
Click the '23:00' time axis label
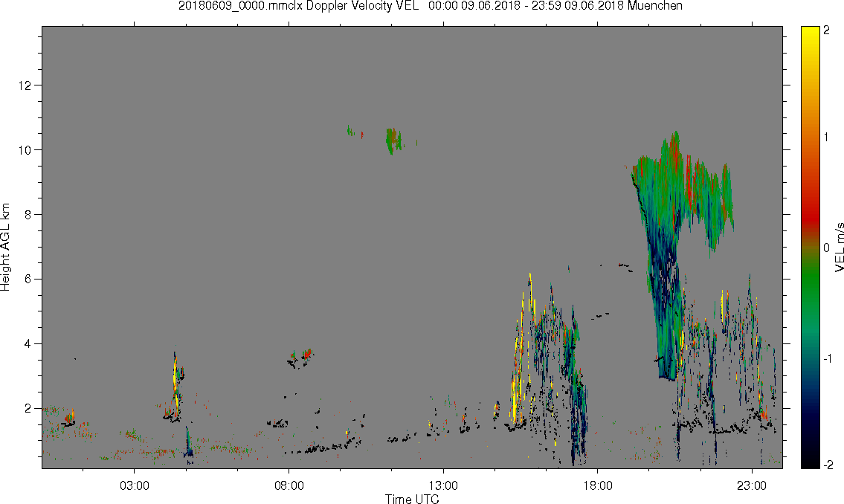[x=752, y=486]
